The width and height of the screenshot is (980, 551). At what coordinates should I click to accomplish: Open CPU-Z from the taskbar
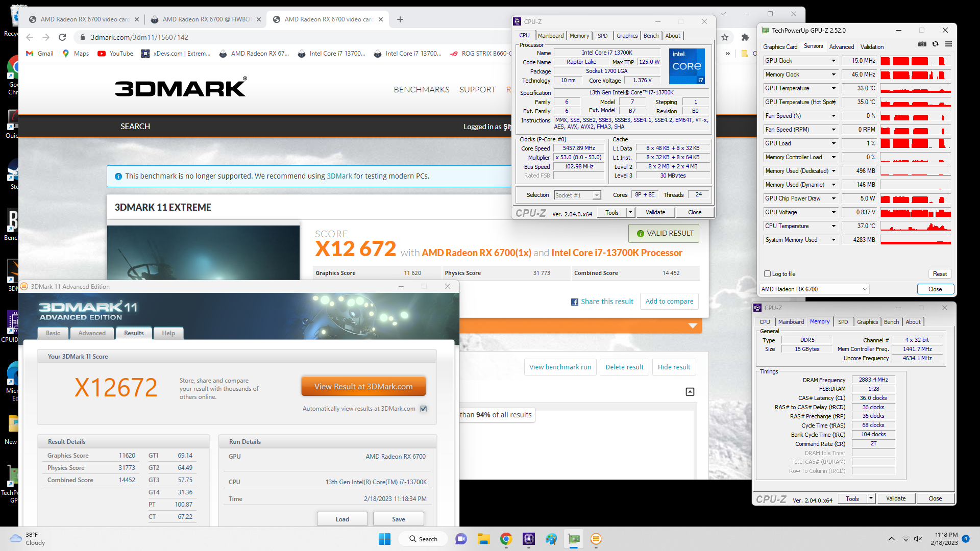click(x=528, y=539)
